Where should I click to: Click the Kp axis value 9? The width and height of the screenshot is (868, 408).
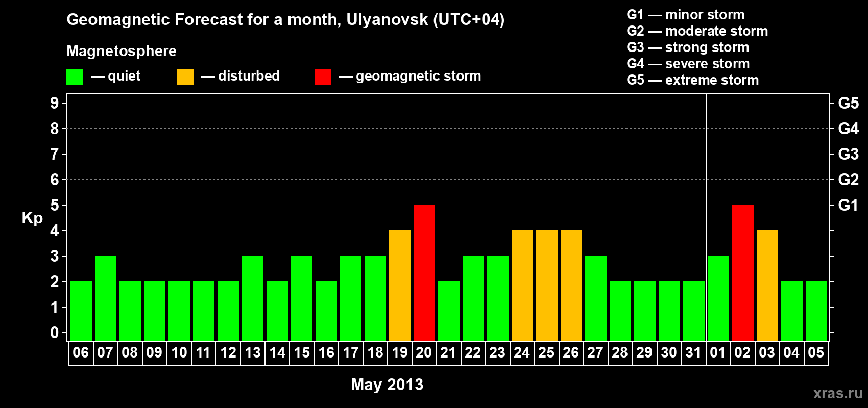coord(55,103)
